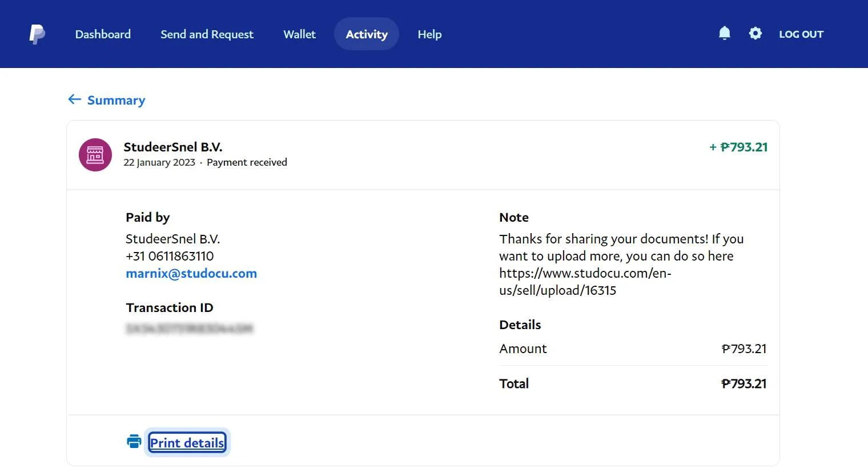The image size is (868, 472).
Task: Open the Help menu item
Action: coord(429,34)
